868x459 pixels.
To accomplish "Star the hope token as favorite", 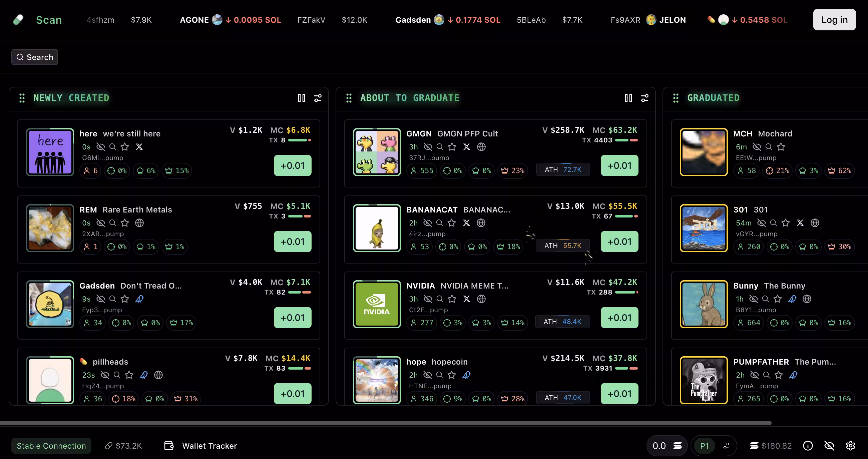I will (x=452, y=375).
